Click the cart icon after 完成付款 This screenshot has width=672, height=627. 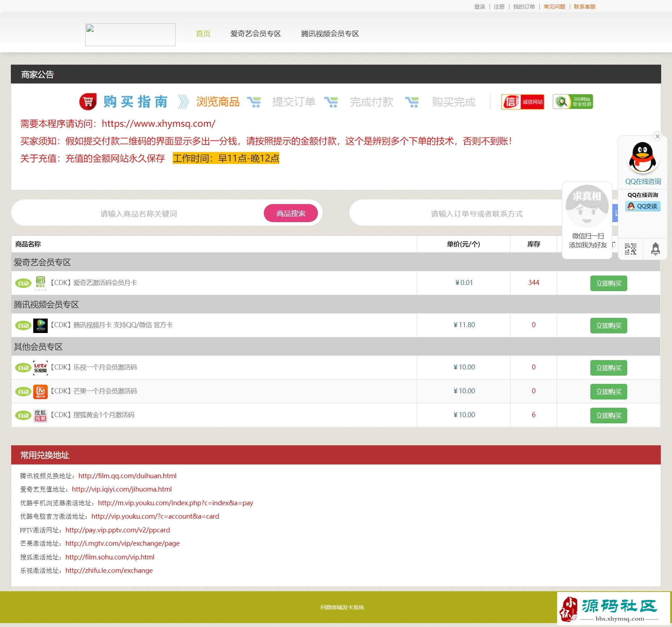412,102
